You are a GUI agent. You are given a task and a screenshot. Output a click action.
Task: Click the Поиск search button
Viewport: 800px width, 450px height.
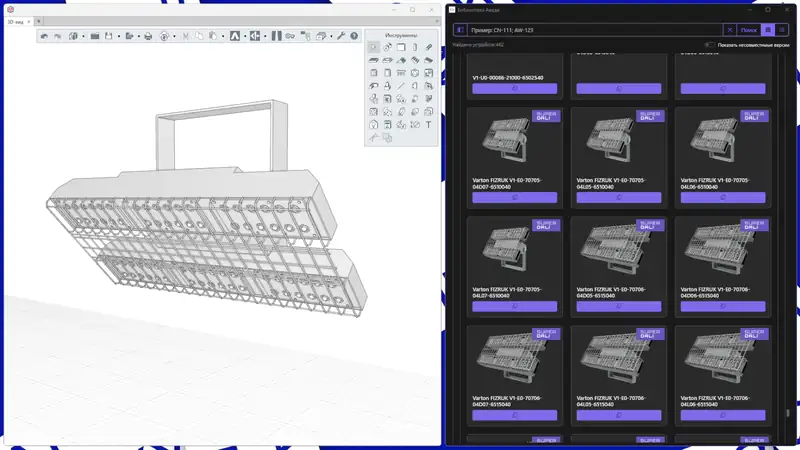[748, 30]
